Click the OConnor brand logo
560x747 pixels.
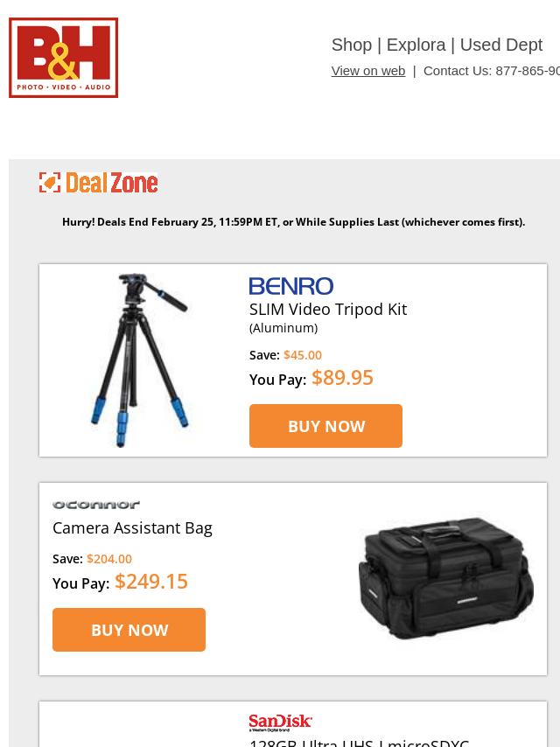pos(95,505)
